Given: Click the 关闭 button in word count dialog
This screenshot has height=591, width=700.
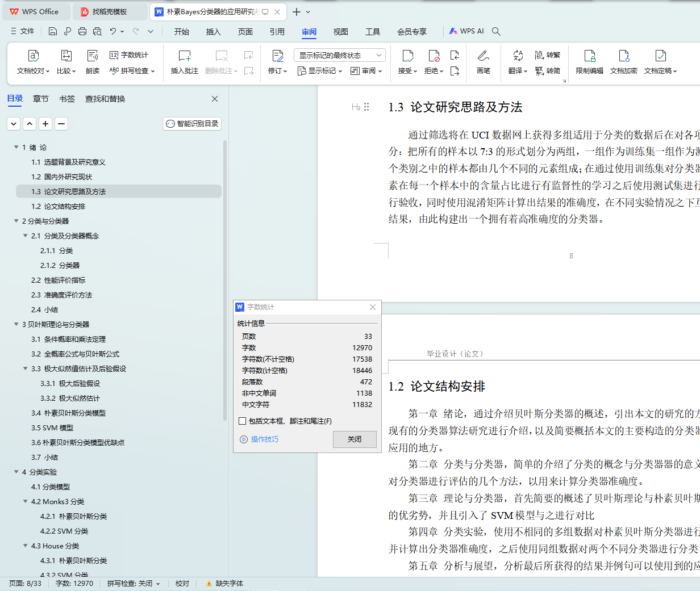Looking at the screenshot, I should pyautogui.click(x=355, y=439).
